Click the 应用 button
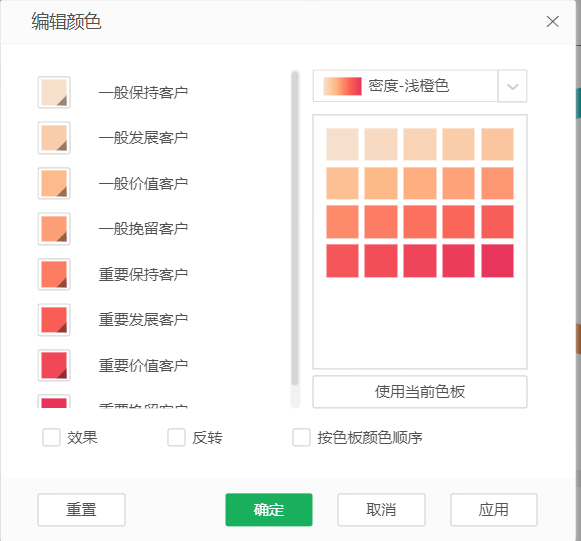The width and height of the screenshot is (581, 541). click(x=494, y=510)
